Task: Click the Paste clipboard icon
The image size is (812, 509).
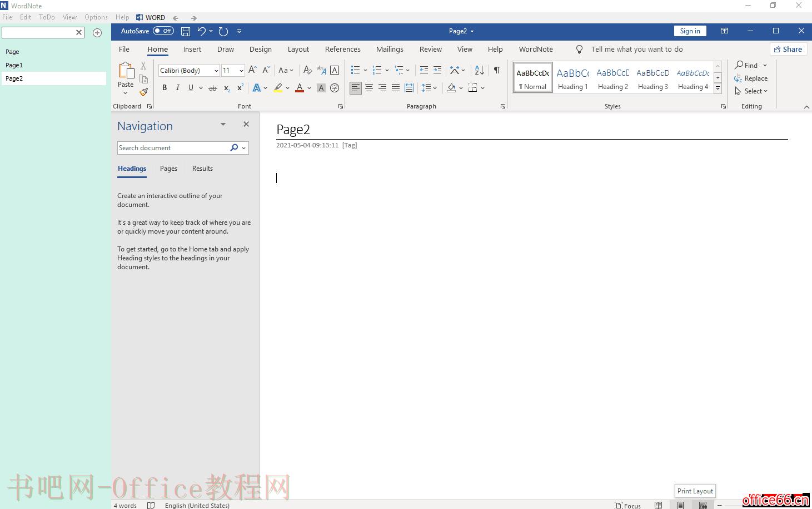Action: tap(126, 71)
